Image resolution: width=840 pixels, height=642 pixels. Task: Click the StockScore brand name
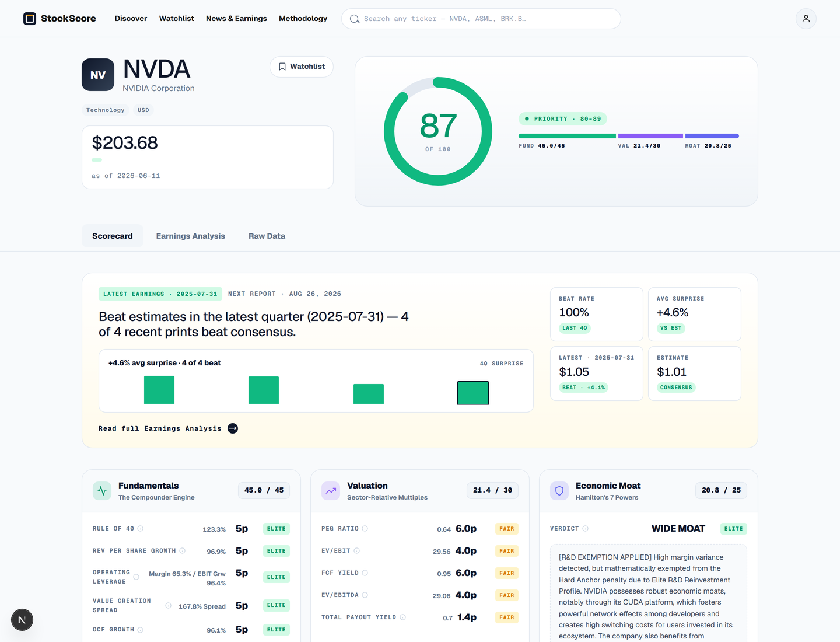(x=68, y=19)
